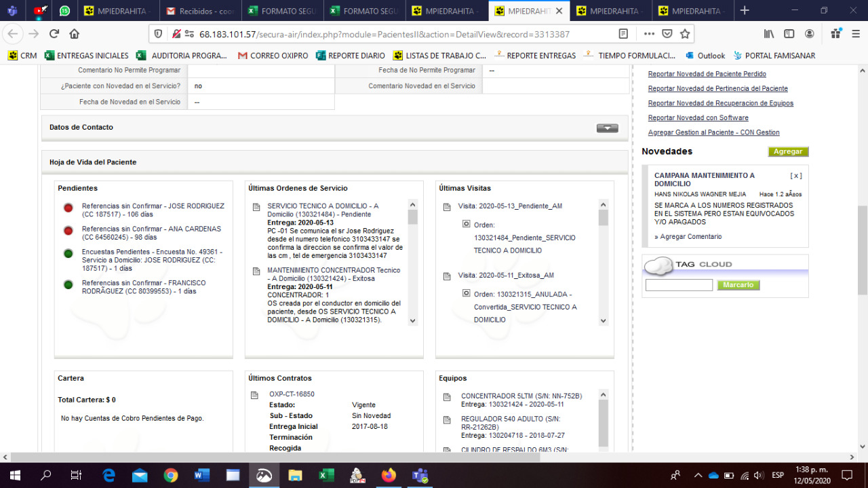Click the green Agregar button in Novedades
Screen dimensions: 868x488
pos(788,151)
